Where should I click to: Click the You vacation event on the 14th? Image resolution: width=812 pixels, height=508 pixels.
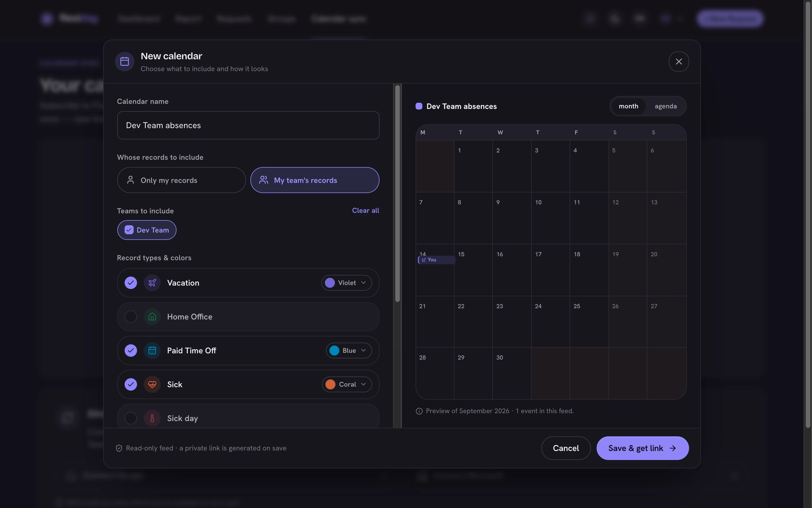click(436, 260)
